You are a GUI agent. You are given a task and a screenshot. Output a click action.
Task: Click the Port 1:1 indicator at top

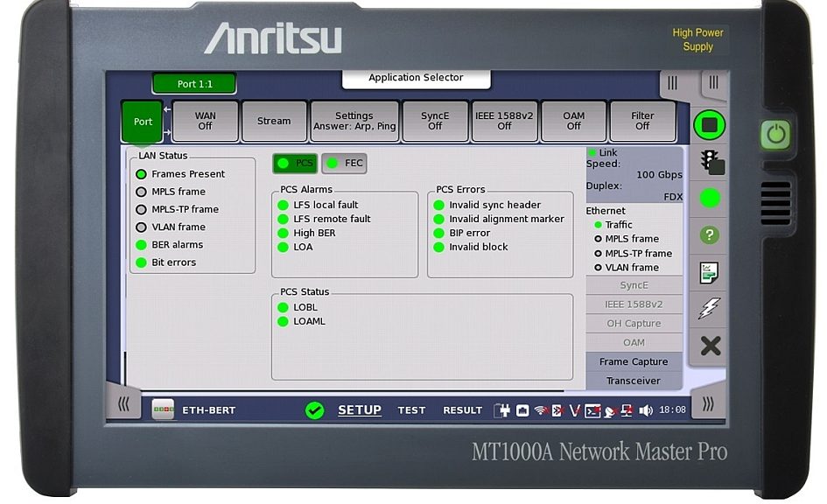pos(193,84)
